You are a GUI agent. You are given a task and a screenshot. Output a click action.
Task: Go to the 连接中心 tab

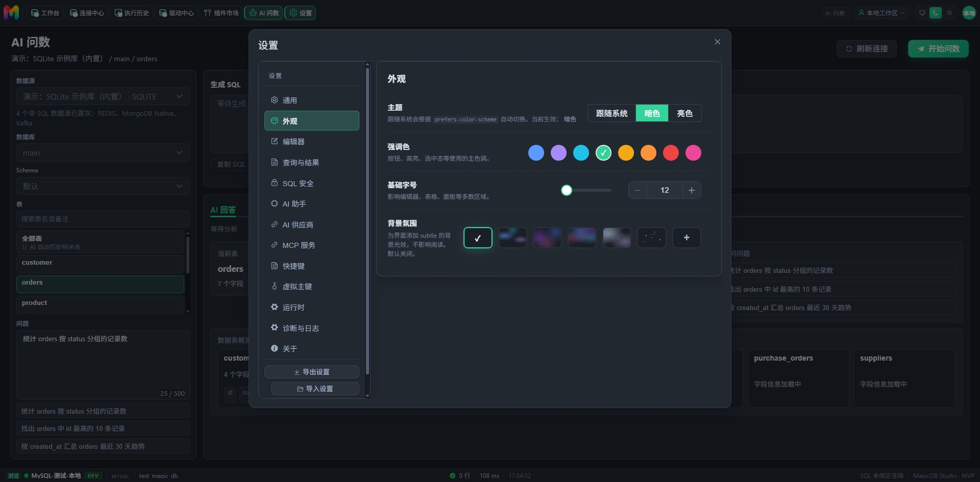pyautogui.click(x=87, y=13)
